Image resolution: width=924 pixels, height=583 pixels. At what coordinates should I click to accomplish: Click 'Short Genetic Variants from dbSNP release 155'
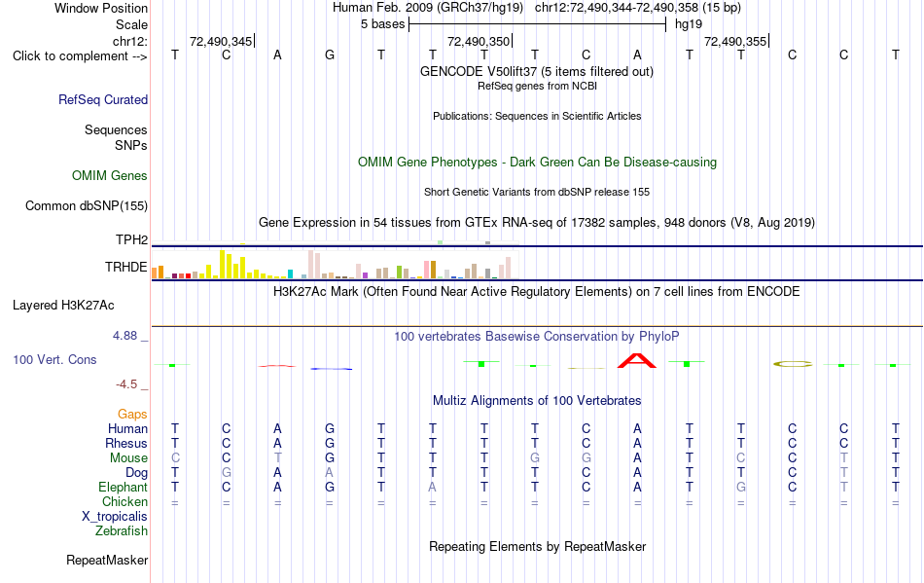coord(537,192)
